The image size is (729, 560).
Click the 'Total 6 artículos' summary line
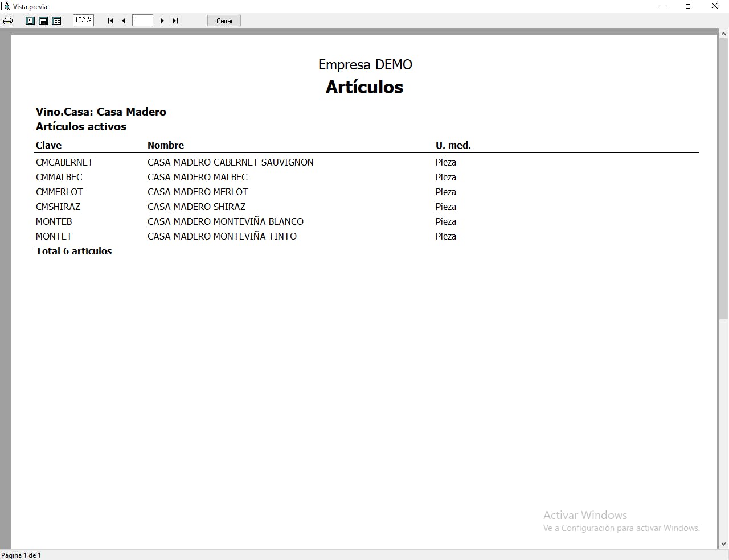point(74,251)
